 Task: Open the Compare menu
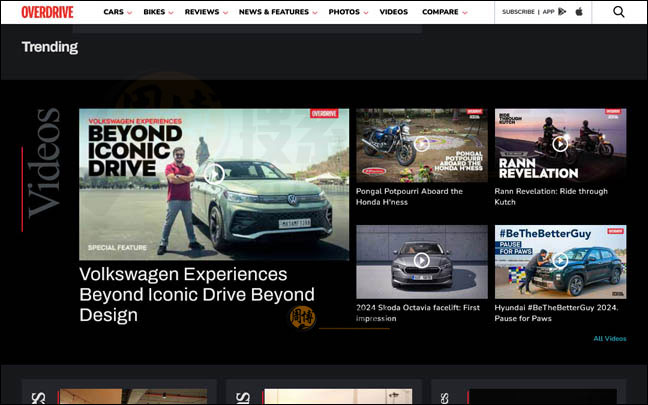pyautogui.click(x=440, y=12)
